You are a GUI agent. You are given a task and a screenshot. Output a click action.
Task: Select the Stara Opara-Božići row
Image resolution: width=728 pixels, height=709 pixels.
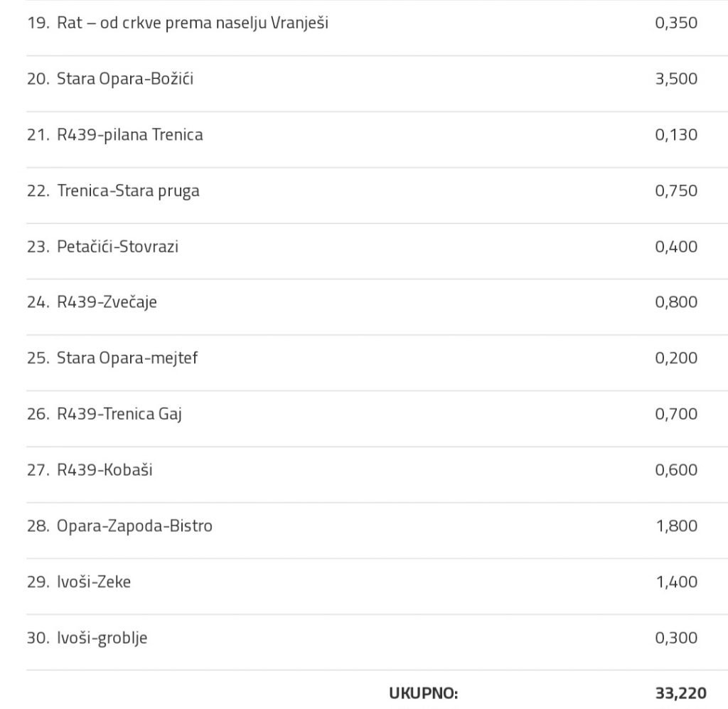click(x=125, y=79)
